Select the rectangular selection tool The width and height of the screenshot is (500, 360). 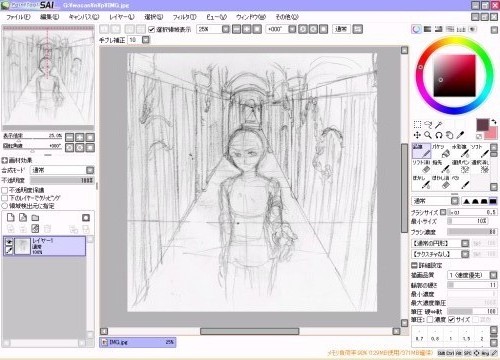(x=417, y=124)
